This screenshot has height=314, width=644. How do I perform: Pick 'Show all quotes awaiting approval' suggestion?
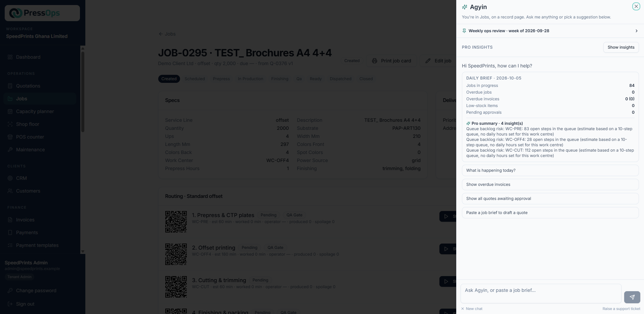(x=550, y=199)
